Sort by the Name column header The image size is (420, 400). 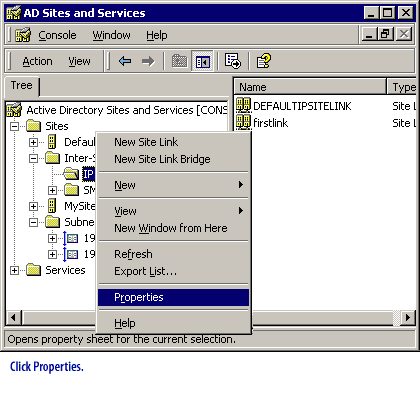(x=310, y=87)
